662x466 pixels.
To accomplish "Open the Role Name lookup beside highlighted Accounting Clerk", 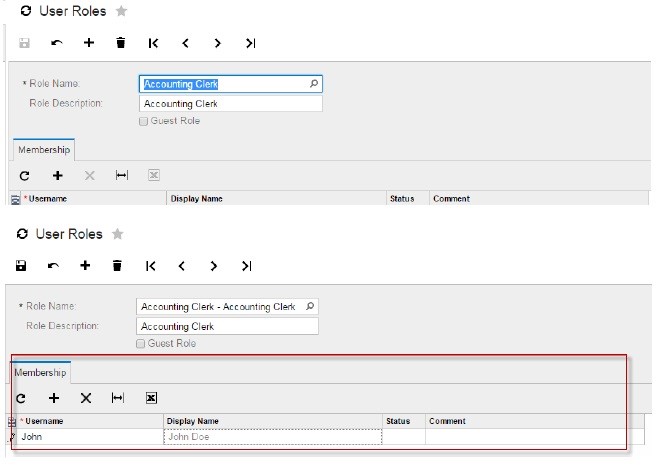I will point(314,84).
